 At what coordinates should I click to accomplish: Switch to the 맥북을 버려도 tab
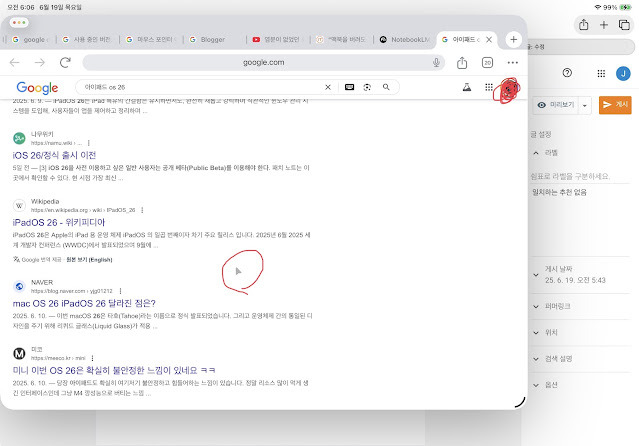pos(342,40)
